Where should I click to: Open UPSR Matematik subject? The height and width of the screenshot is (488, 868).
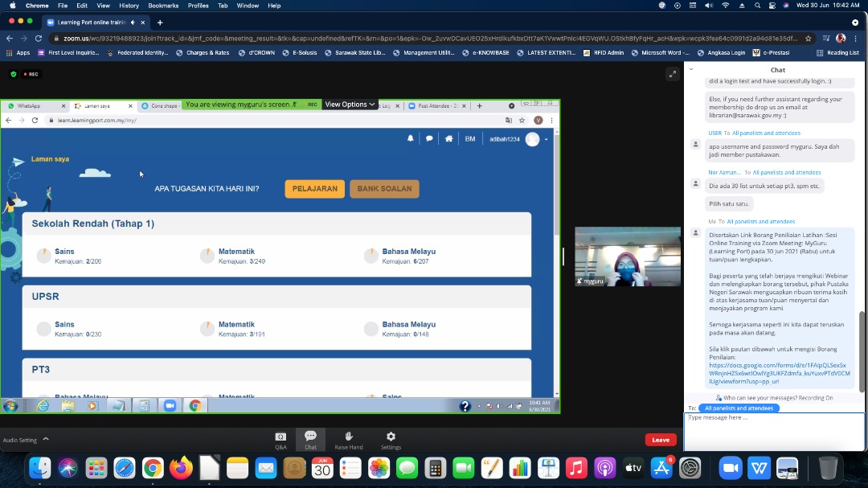236,325
